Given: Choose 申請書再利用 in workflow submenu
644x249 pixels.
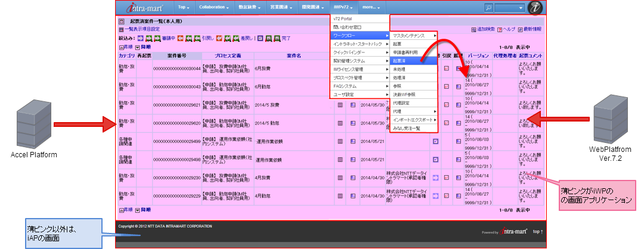Looking at the screenshot, I should coord(413,52).
